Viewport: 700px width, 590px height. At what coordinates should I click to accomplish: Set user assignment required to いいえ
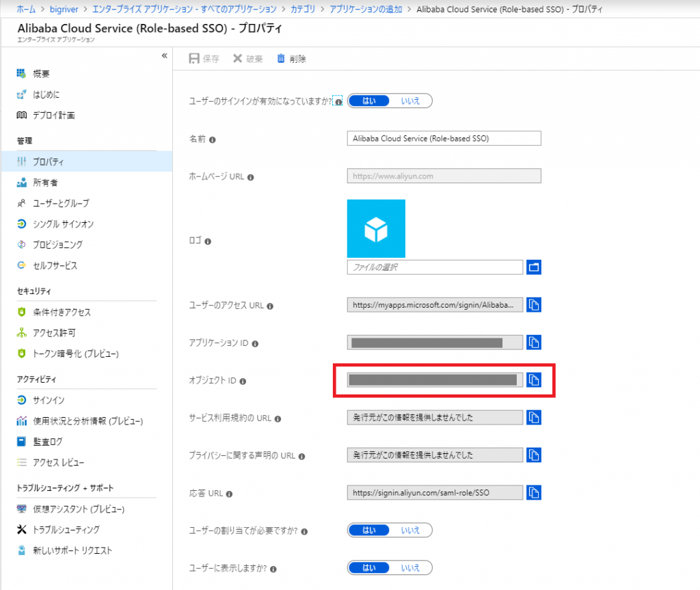coord(410,530)
